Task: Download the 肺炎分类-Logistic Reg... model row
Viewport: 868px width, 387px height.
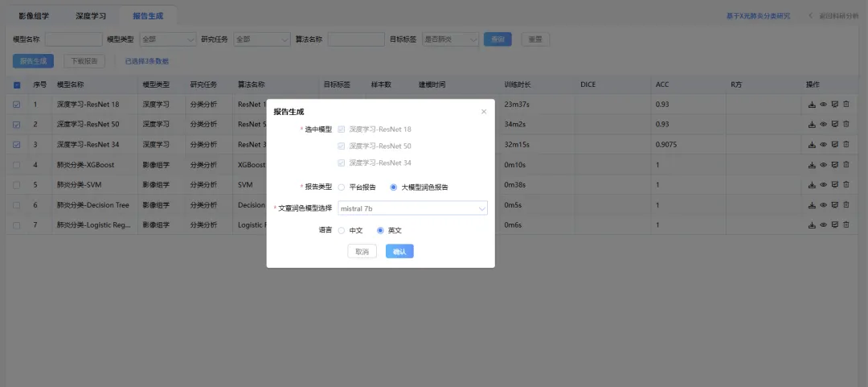Action: (x=812, y=225)
